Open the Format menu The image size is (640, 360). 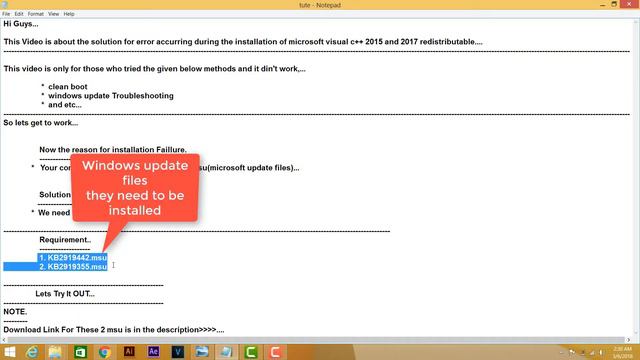(x=36, y=14)
